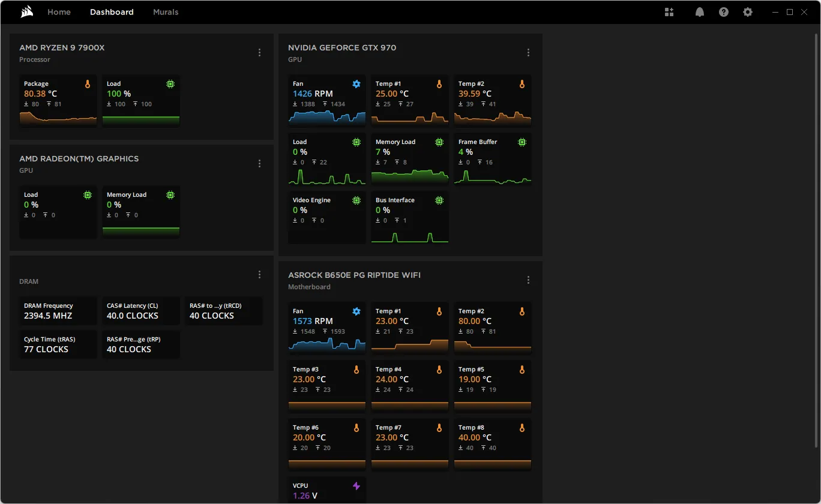Click motherboard Temp #3 thermometer icon
Screen dimensions: 821x504
pyautogui.click(x=356, y=370)
